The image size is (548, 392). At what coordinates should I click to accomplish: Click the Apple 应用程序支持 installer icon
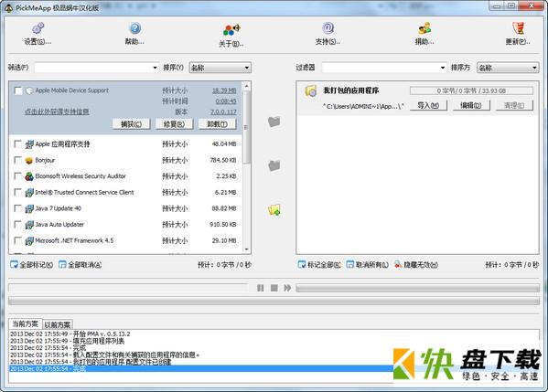tap(29, 144)
